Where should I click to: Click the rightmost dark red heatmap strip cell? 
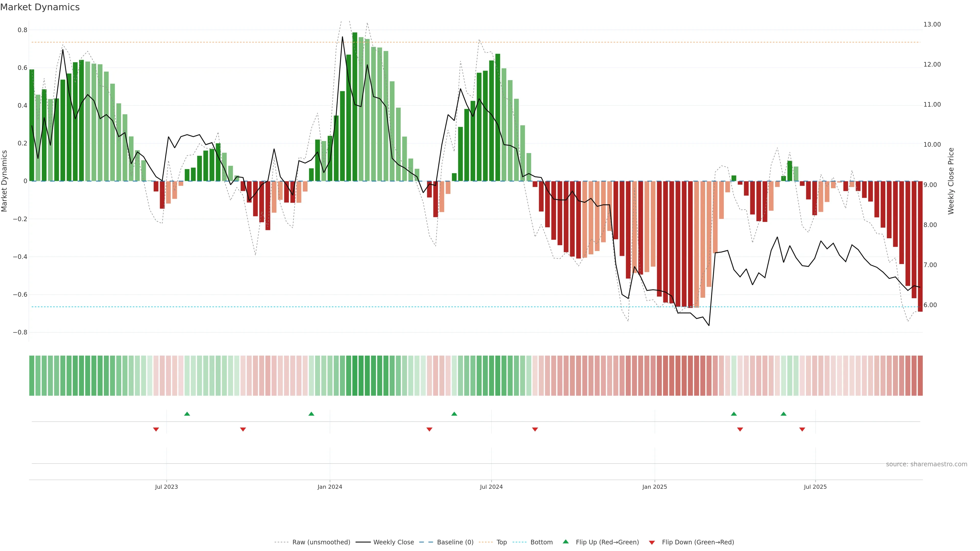920,376
